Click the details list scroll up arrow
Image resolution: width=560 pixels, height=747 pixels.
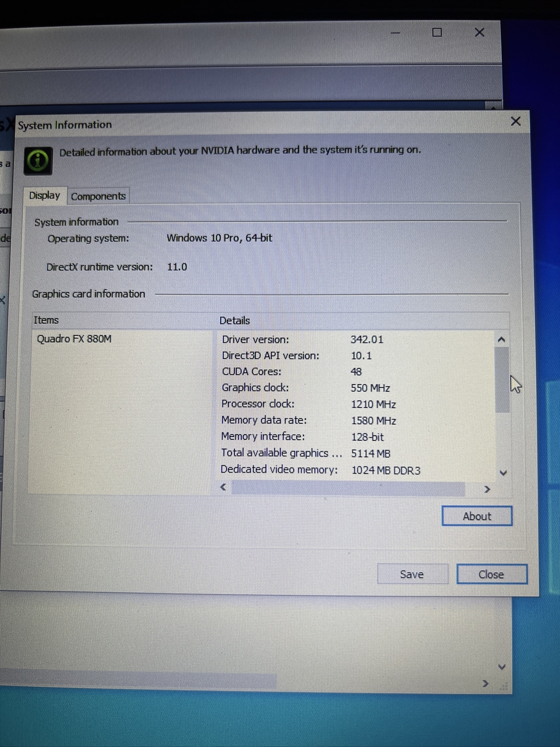(502, 339)
